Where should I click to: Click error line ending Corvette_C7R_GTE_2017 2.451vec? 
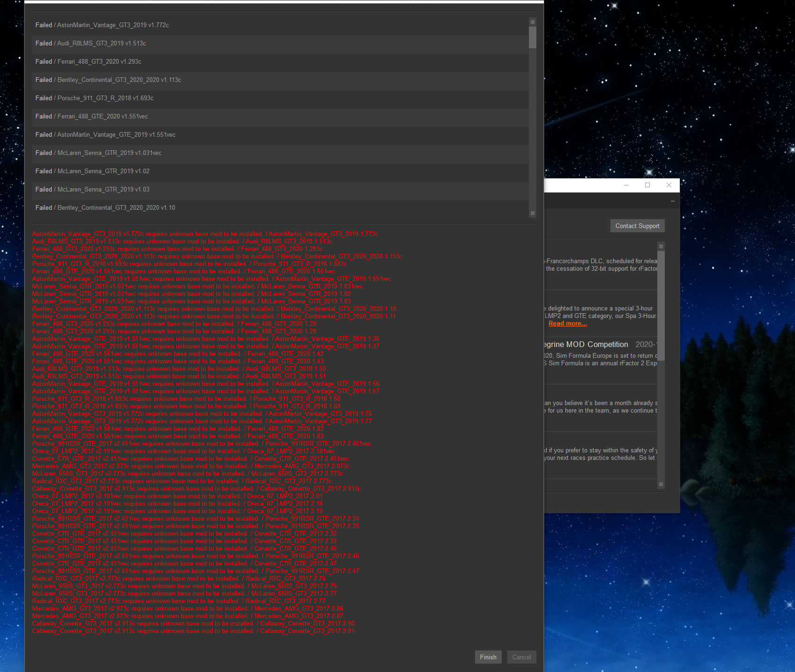click(190, 459)
